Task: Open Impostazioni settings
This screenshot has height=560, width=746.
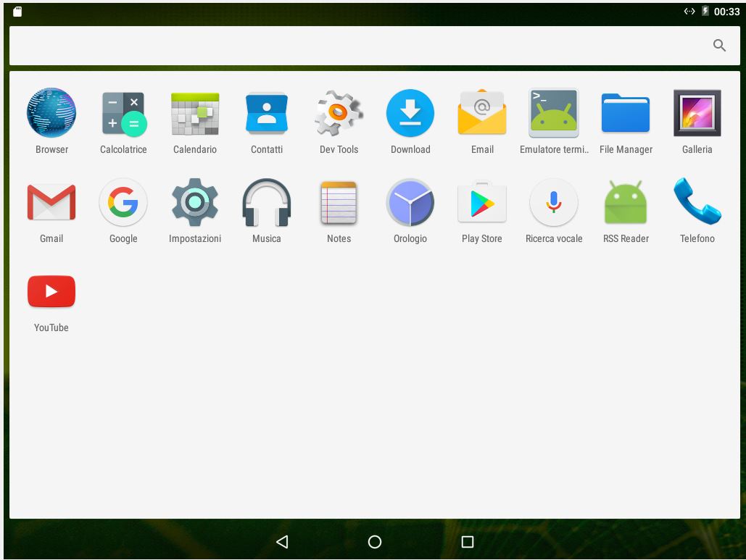Action: (x=195, y=202)
